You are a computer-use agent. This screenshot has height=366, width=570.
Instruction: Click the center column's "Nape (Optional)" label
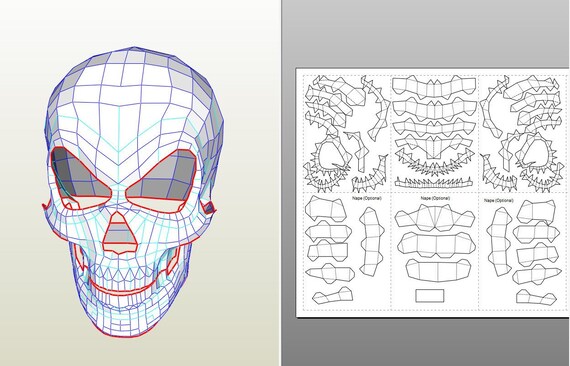[x=435, y=198]
